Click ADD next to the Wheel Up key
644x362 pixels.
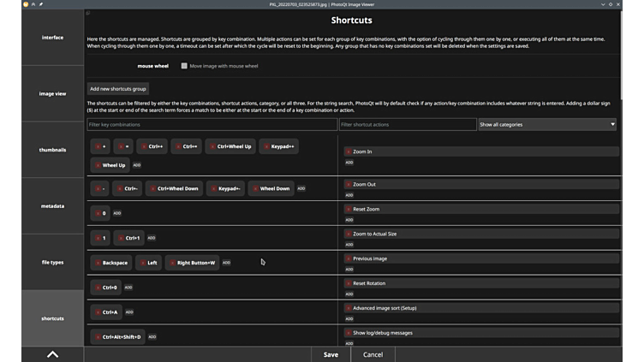coord(137,165)
